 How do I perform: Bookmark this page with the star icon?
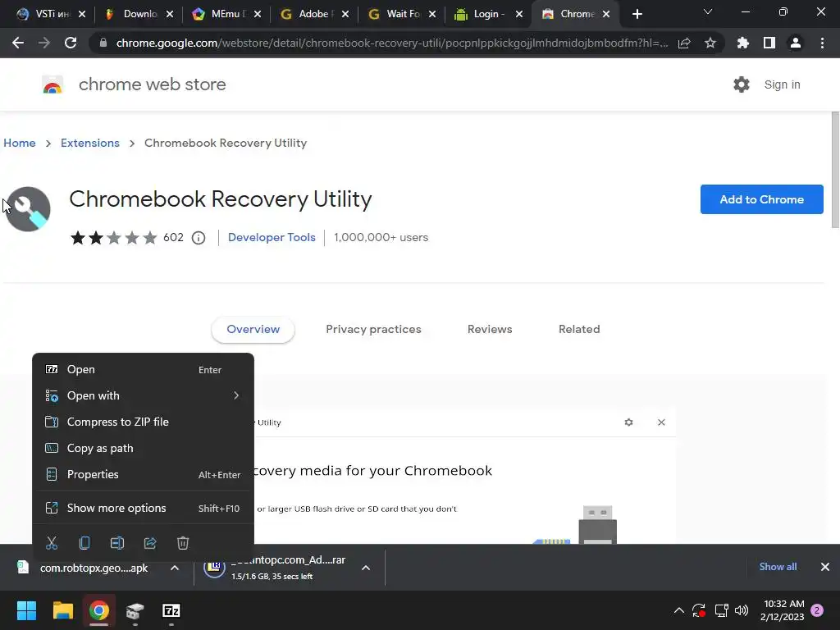(x=710, y=43)
